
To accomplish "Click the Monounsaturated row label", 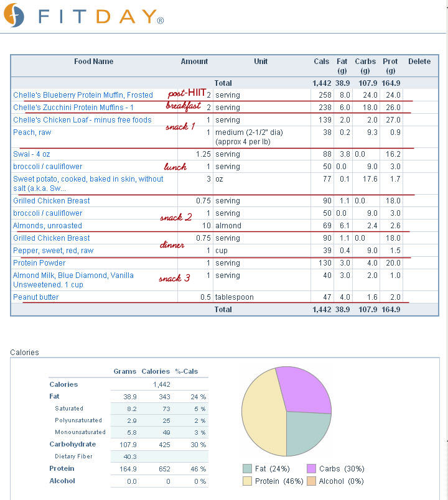I will click(x=80, y=432).
